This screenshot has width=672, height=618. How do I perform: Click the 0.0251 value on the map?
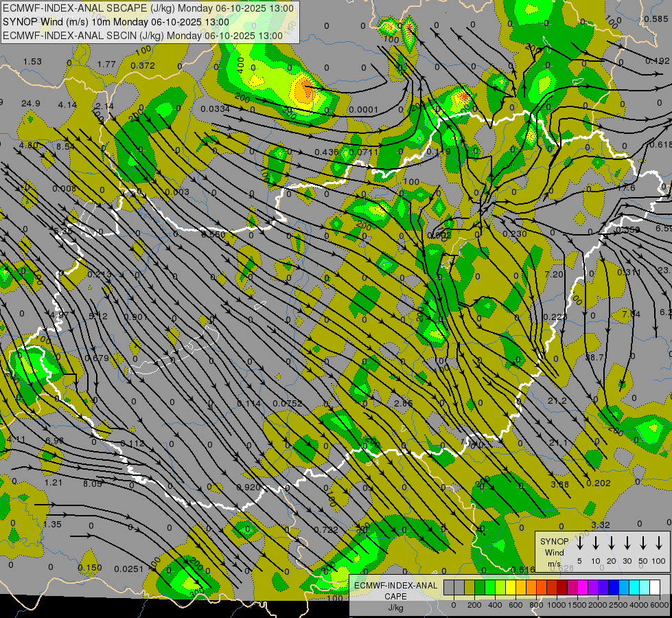point(128,569)
